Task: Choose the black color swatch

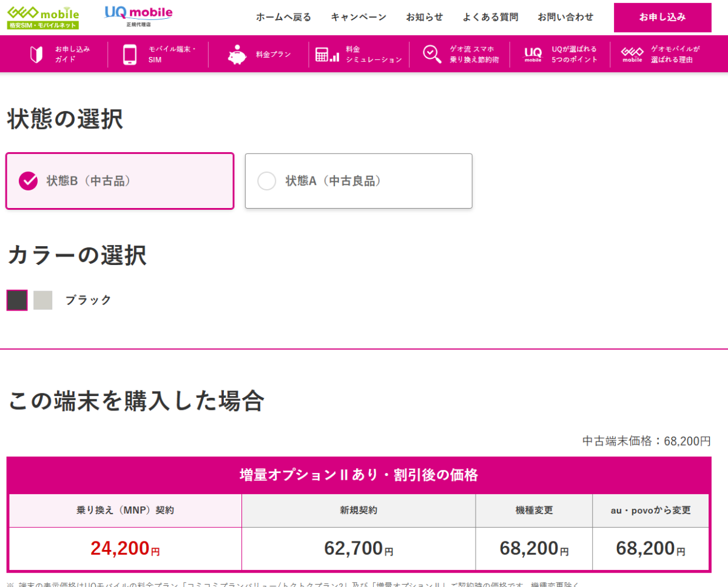Action: coord(17,300)
